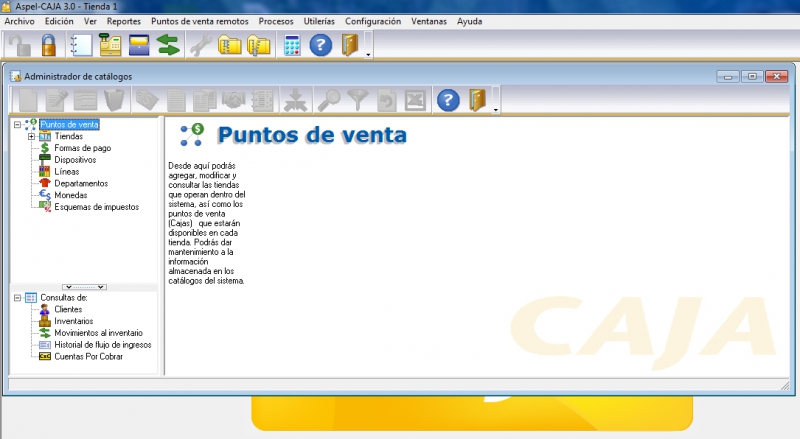Open the notebook catalog icon in main toolbar

tap(81, 45)
